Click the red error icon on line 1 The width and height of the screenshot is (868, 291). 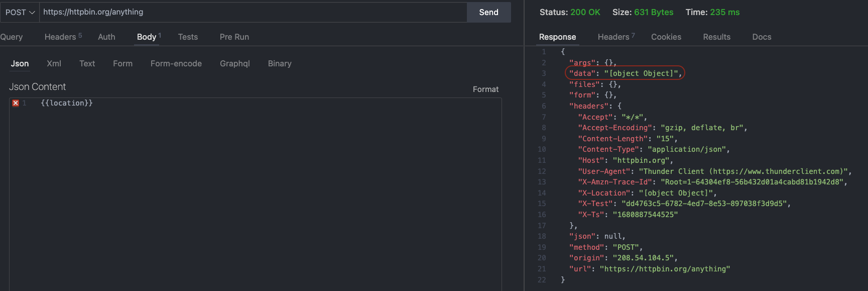(16, 103)
